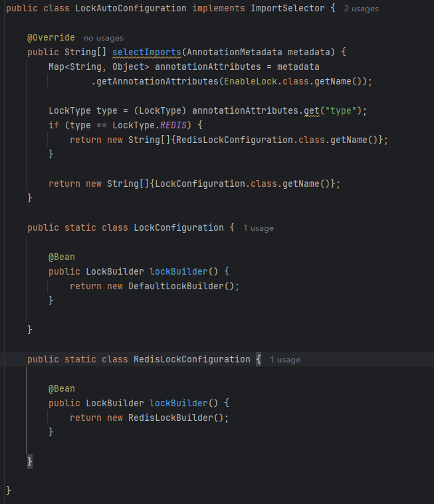Click the @Bean annotation in RedisLockConfiguration

point(61,389)
